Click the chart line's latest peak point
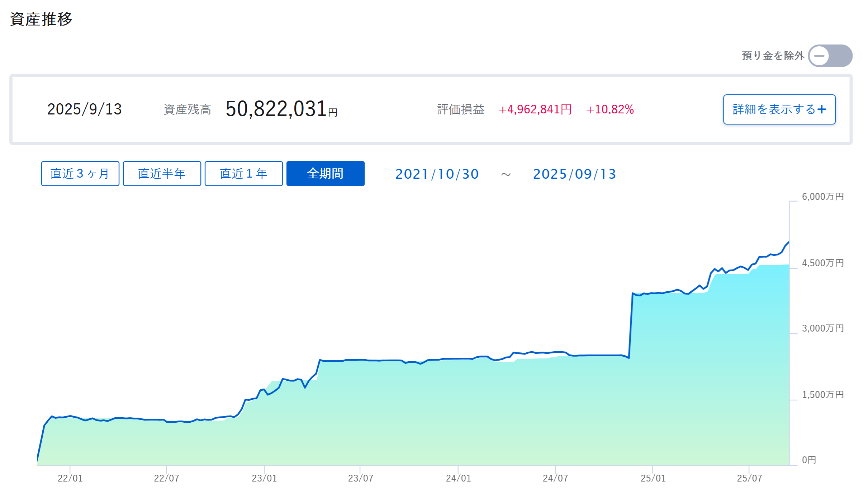Viewport: 868px width, 493px height. pyautogui.click(x=788, y=242)
